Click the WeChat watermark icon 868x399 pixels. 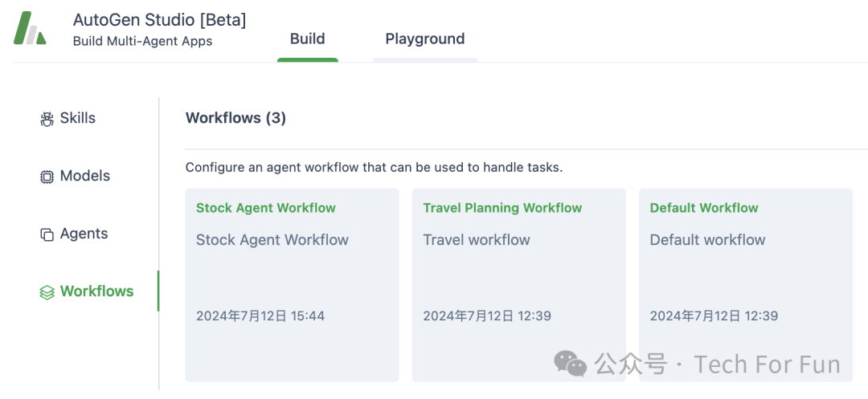(x=570, y=363)
